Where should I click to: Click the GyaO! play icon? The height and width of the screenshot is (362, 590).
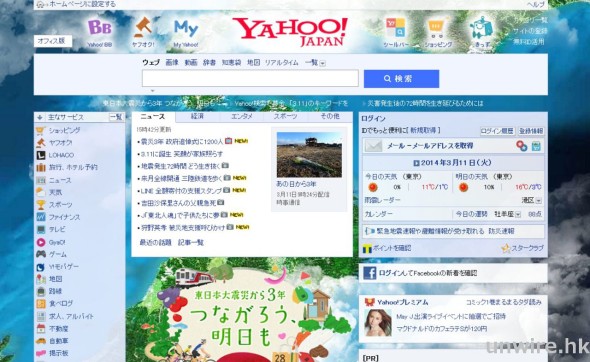(41, 242)
